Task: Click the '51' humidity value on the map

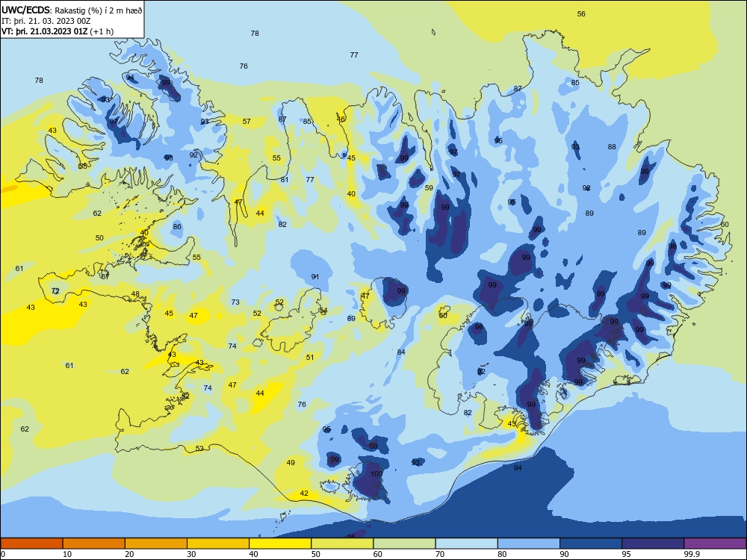Action: point(310,357)
